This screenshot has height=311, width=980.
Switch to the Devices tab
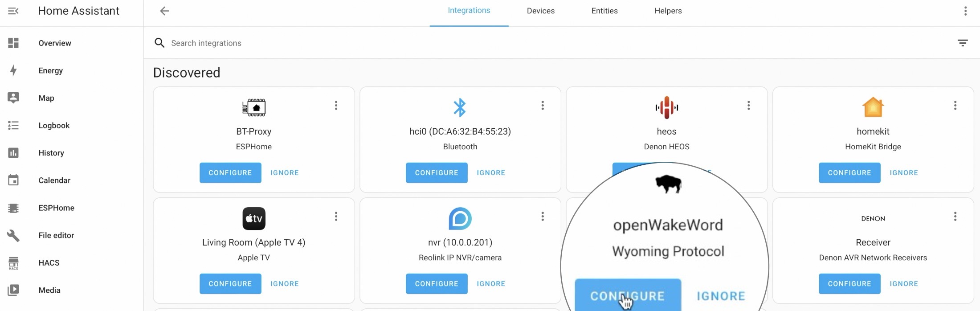(541, 11)
